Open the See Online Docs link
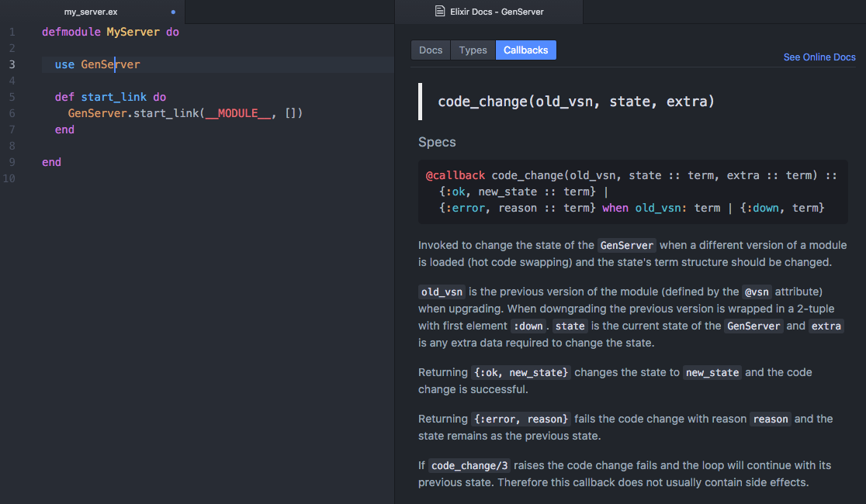866x504 pixels. 819,57
